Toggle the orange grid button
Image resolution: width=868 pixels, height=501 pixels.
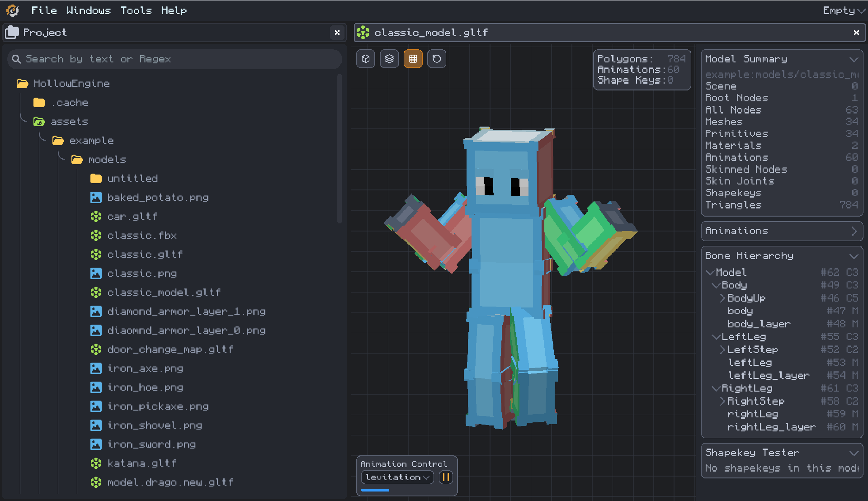tap(413, 59)
